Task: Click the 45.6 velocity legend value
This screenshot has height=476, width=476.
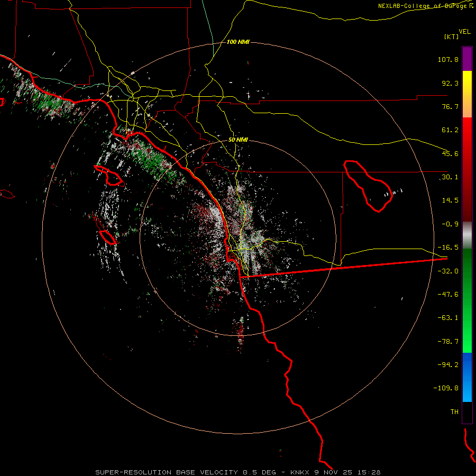Action: [x=450, y=153]
